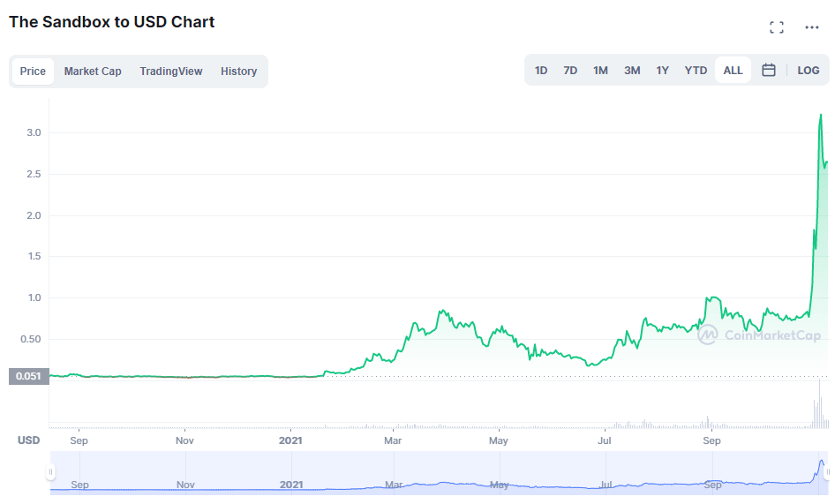This screenshot has height=504, width=835.
Task: Set chart range to 3M
Action: pyautogui.click(x=632, y=71)
